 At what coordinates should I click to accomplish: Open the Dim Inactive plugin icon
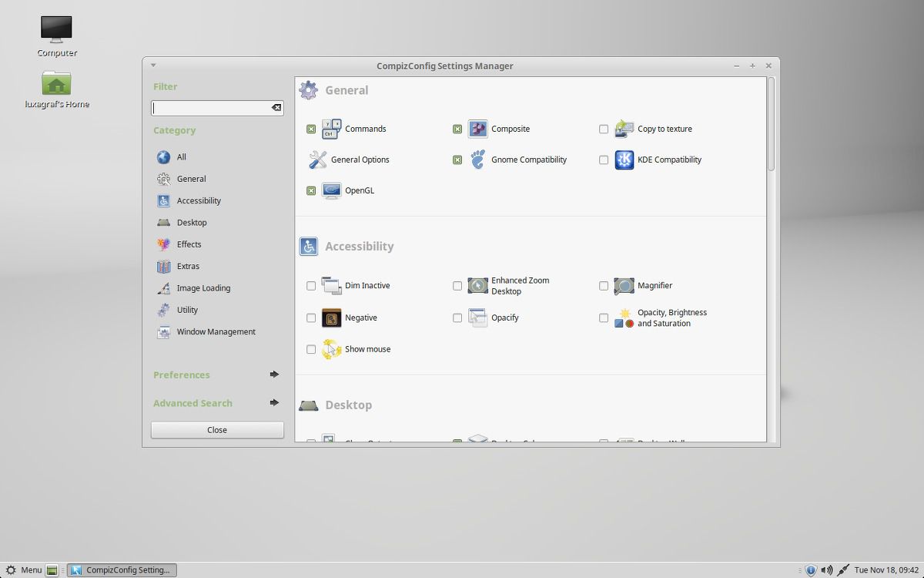pos(331,285)
